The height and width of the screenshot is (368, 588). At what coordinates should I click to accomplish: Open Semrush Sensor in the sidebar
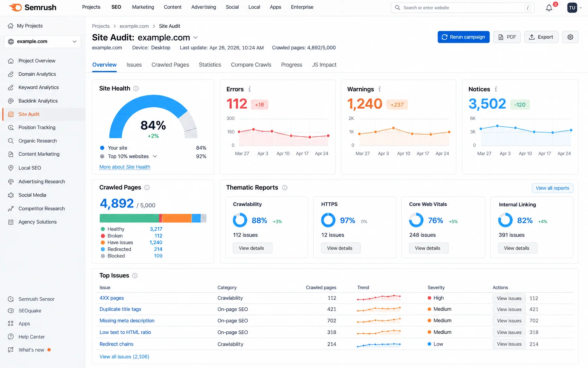click(36, 299)
